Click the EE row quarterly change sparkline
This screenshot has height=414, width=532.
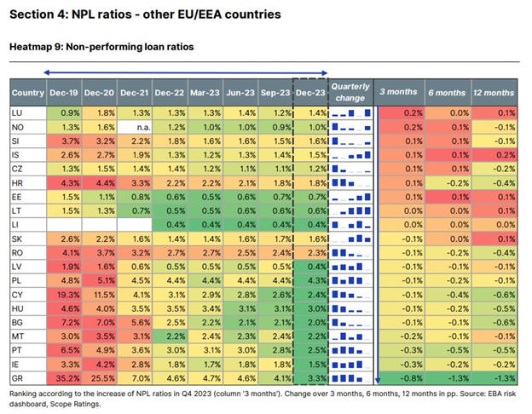pyautogui.click(x=350, y=194)
